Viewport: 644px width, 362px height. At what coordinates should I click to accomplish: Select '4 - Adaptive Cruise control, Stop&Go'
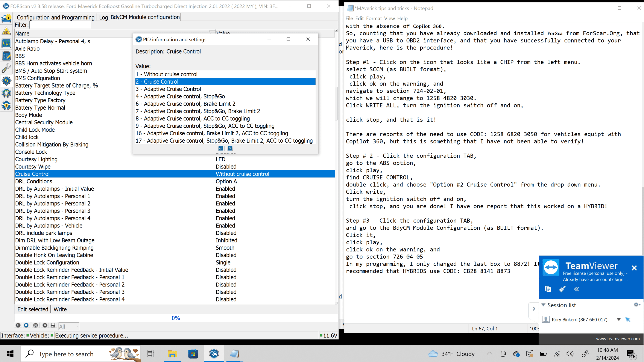pos(225,97)
